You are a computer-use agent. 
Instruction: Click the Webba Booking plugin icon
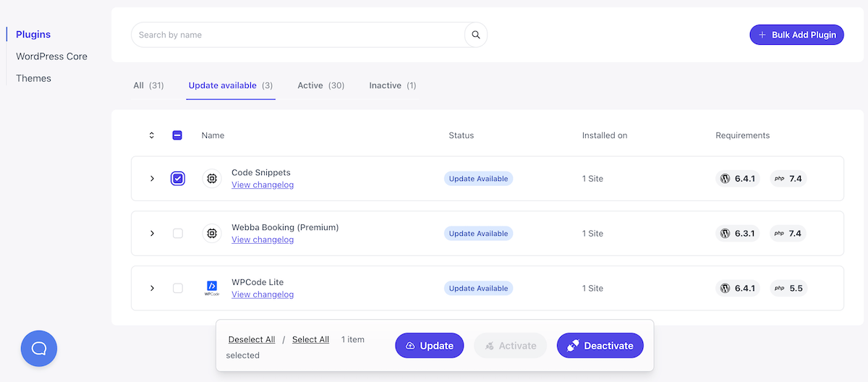212,234
